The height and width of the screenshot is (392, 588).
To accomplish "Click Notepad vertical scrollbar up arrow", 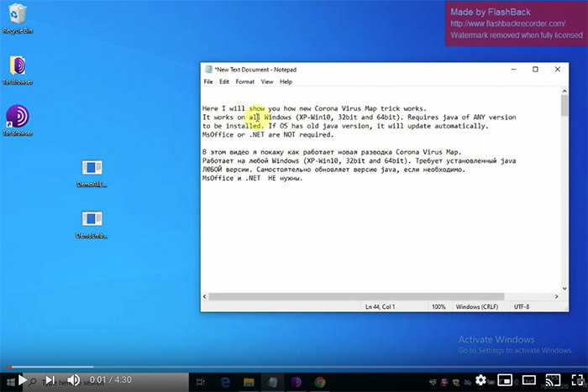I will pyautogui.click(x=564, y=91).
